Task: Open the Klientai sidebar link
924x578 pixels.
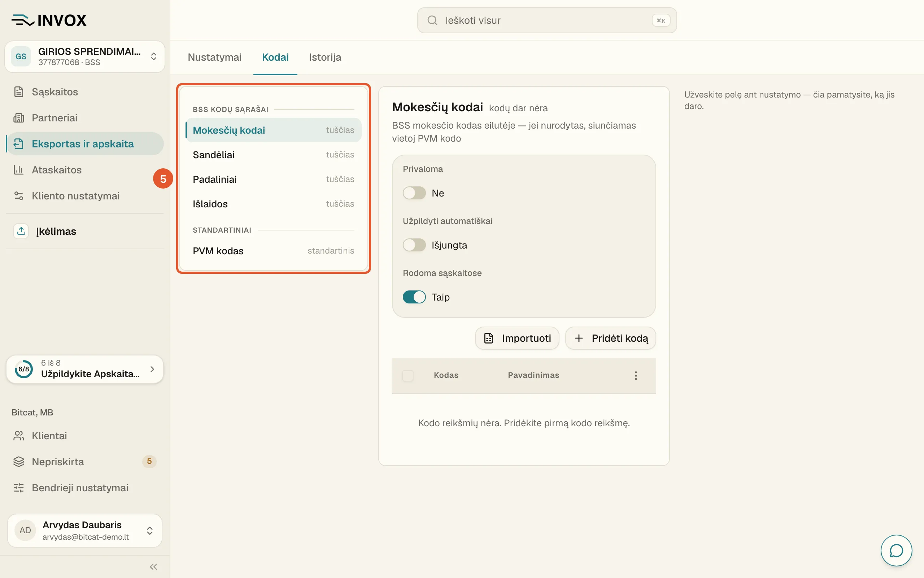Action: pyautogui.click(x=85, y=436)
